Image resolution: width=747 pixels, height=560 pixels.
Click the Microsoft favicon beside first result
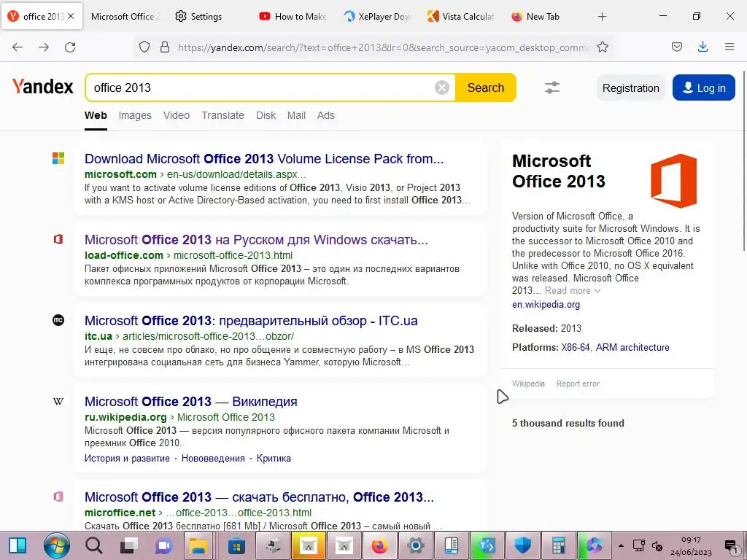pos(58,158)
